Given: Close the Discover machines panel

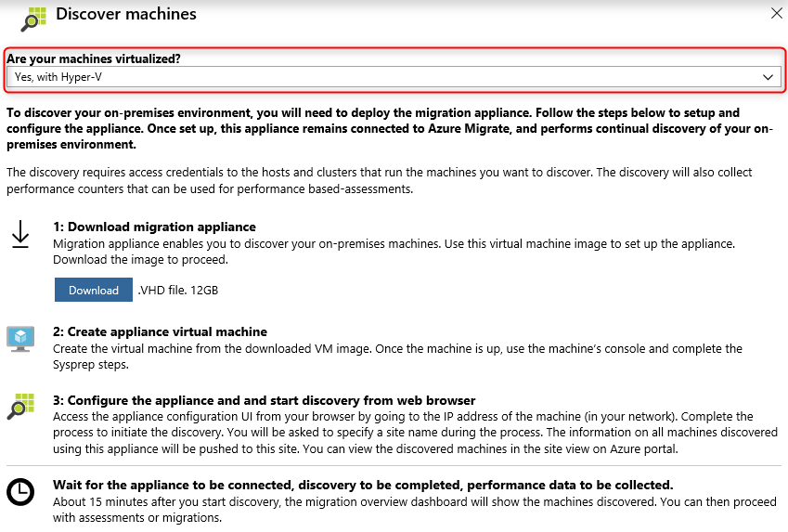Looking at the screenshot, I should tap(777, 14).
